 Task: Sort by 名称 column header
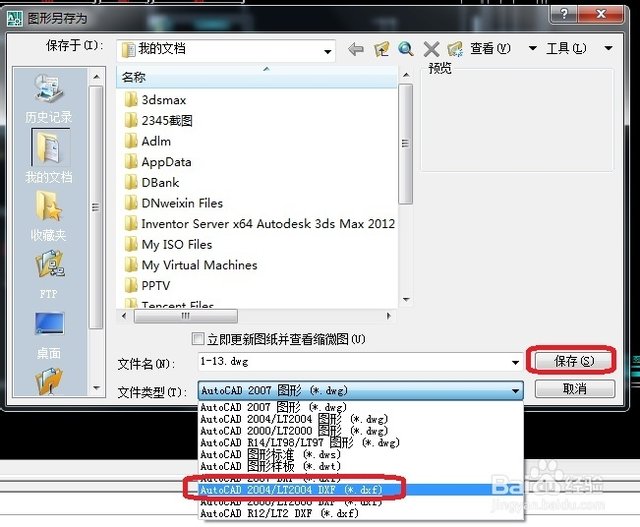[256, 77]
